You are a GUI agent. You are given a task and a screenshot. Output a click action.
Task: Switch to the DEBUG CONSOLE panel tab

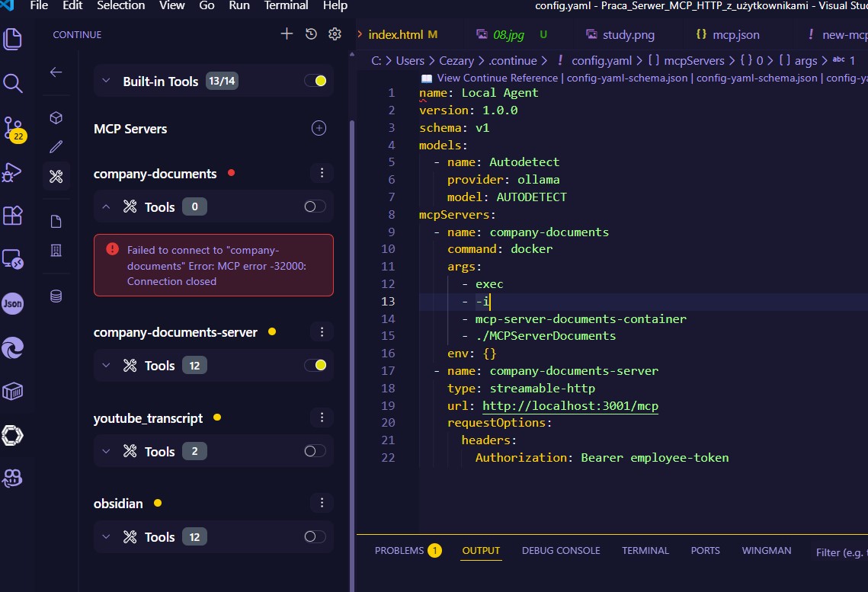pyautogui.click(x=561, y=551)
